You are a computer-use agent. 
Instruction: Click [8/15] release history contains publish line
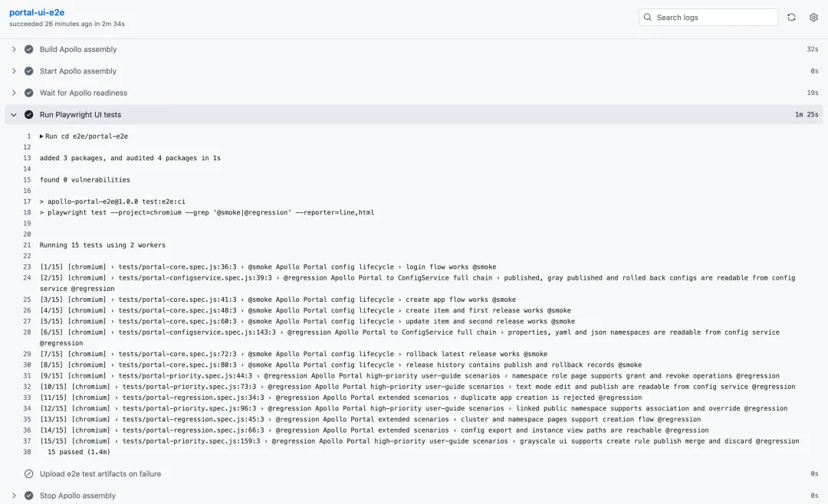[x=340, y=365]
